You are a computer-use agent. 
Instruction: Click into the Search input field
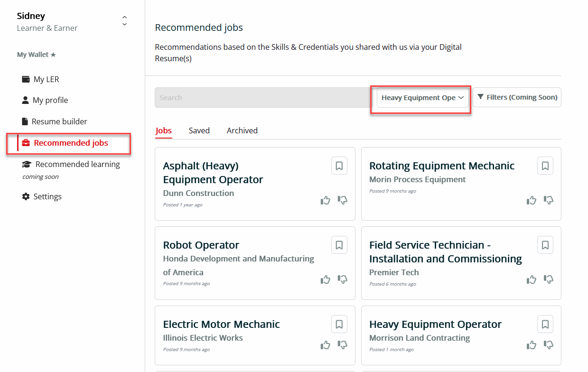click(x=263, y=98)
